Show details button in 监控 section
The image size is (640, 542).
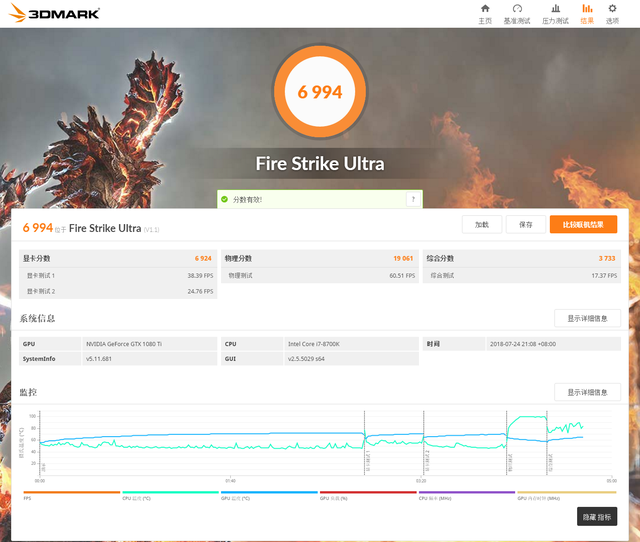point(587,392)
